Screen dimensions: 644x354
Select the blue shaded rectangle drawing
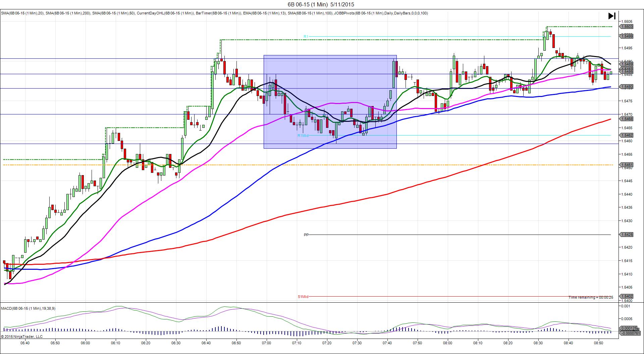pos(330,102)
